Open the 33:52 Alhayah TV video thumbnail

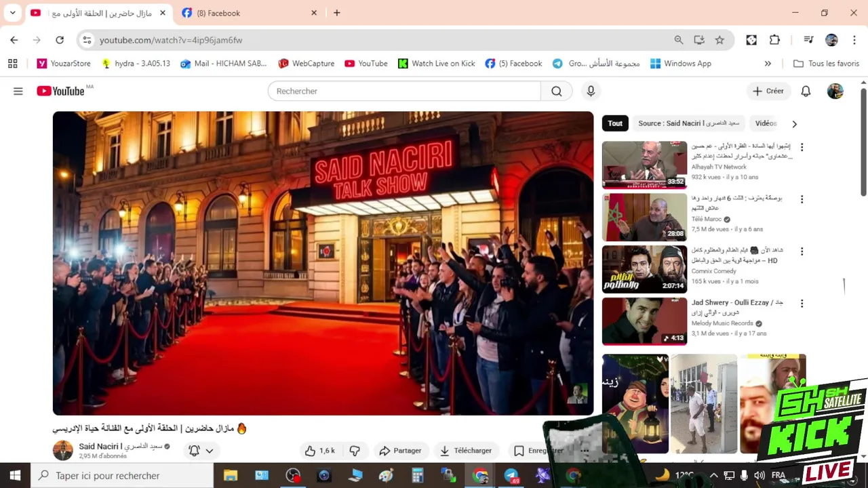[x=644, y=165]
